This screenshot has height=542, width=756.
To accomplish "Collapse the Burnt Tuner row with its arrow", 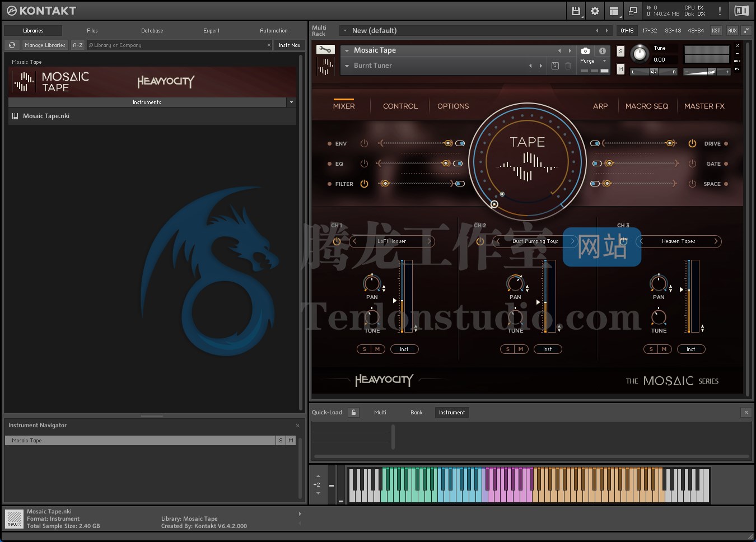I will pyautogui.click(x=347, y=66).
